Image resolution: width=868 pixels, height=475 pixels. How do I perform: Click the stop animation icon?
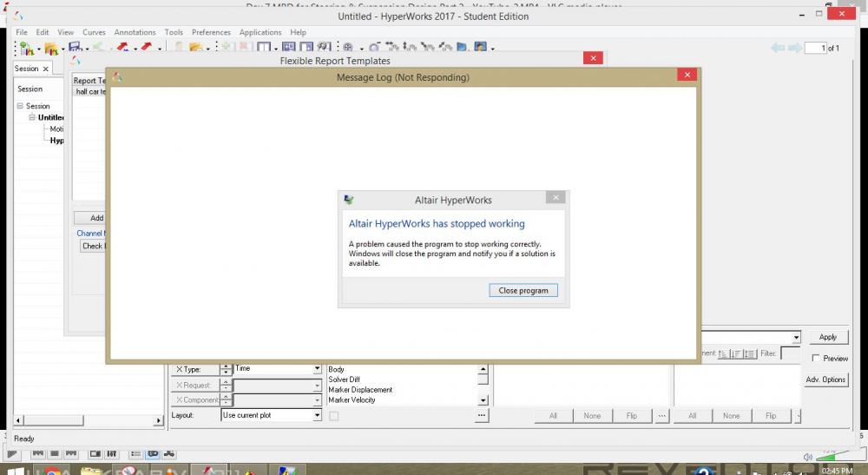[x=55, y=454]
